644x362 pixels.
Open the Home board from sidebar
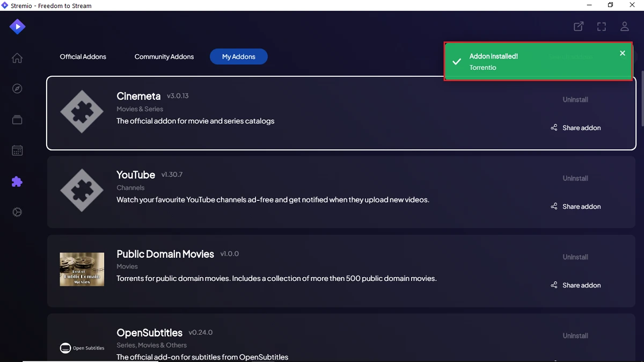[17, 58]
